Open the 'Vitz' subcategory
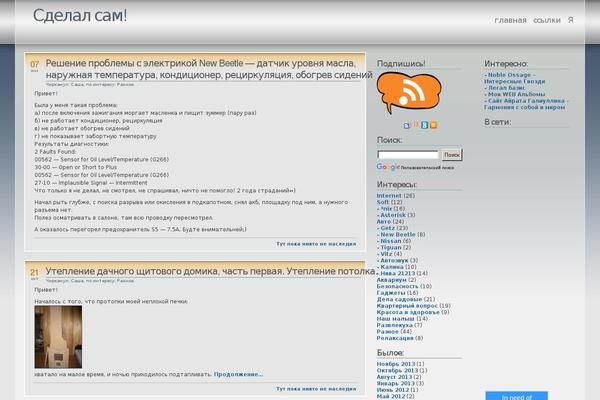This screenshot has height=400, width=600. pos(385,254)
